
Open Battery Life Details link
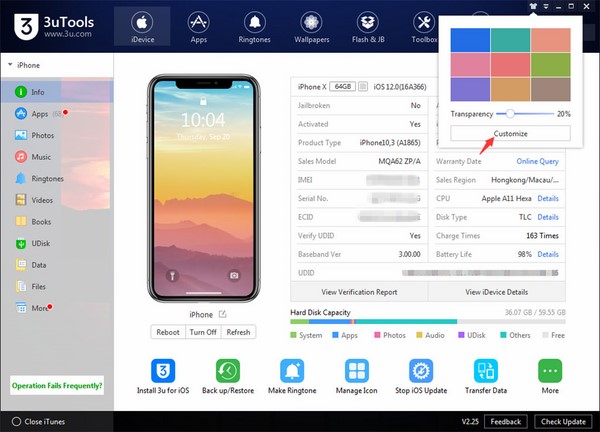[x=548, y=254]
